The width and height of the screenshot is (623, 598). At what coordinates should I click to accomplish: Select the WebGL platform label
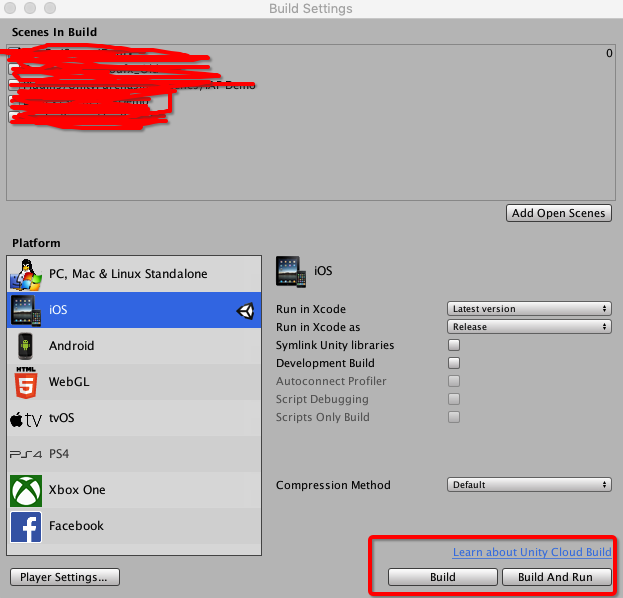coord(69,382)
